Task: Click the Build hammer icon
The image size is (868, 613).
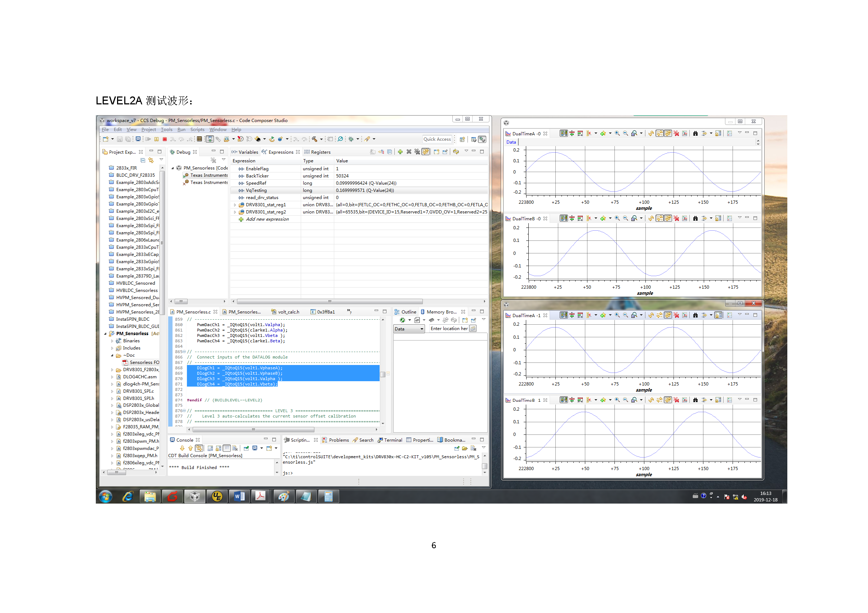Action: click(x=314, y=139)
